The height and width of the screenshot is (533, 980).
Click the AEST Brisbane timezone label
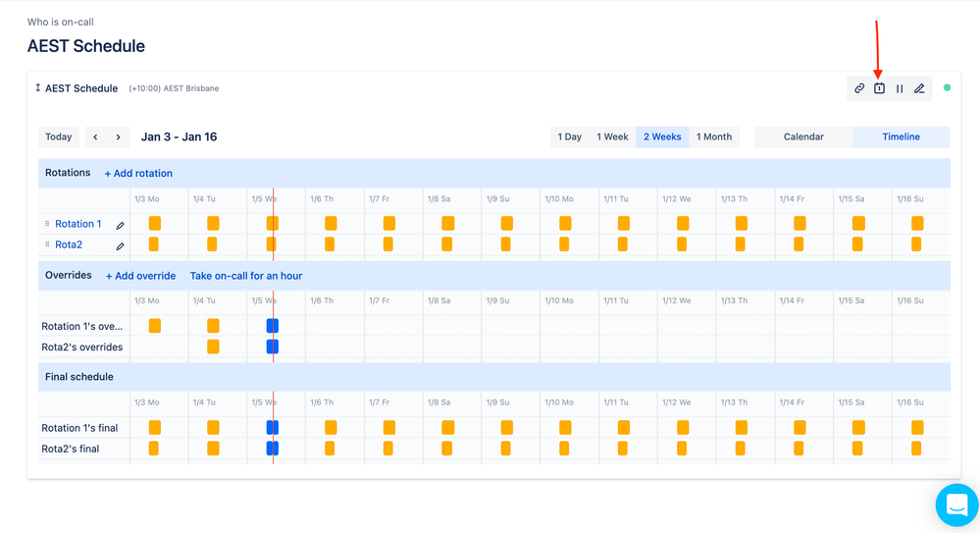click(x=174, y=88)
